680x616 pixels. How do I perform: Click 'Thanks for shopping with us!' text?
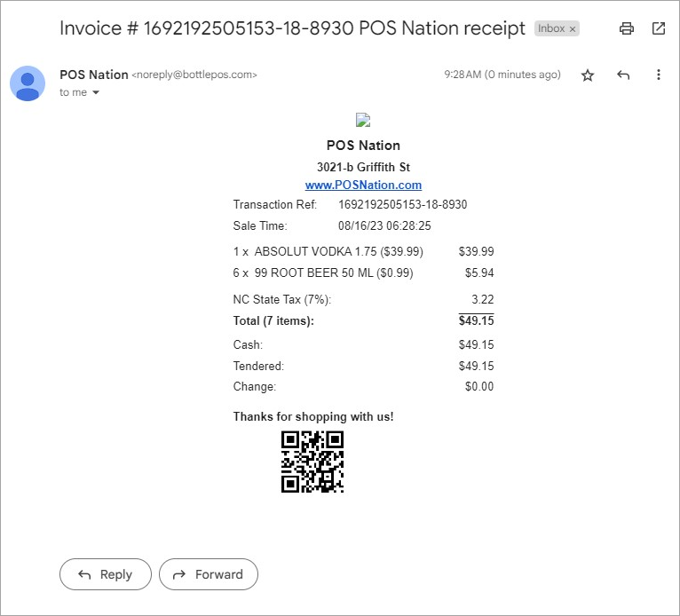313,416
